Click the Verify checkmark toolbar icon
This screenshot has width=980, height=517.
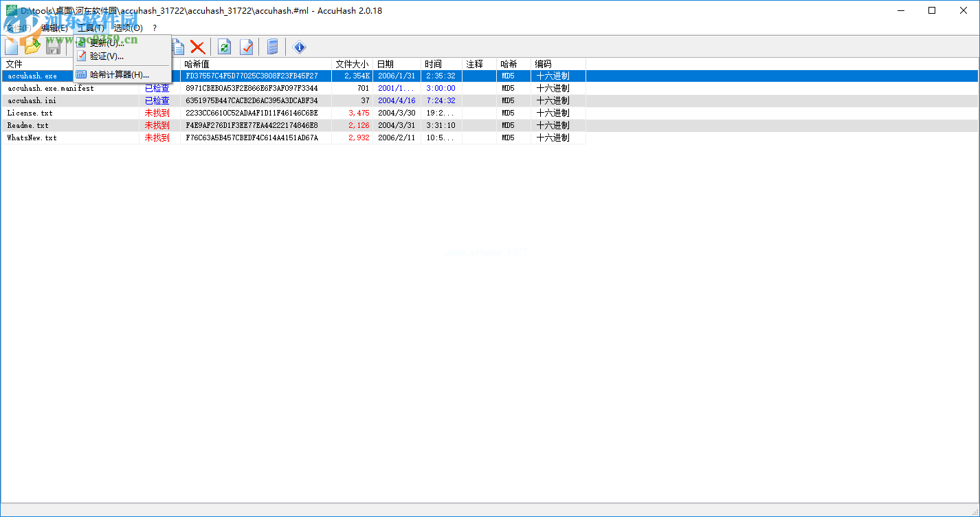pos(246,47)
